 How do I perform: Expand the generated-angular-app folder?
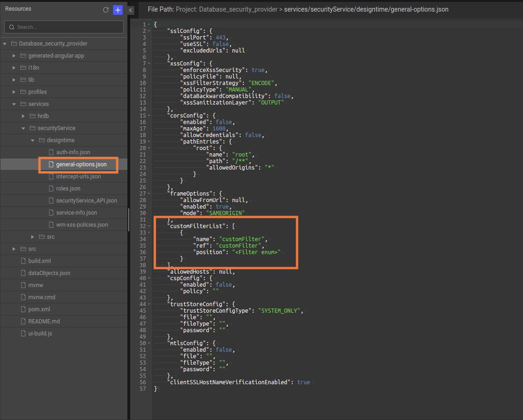pyautogui.click(x=13, y=55)
